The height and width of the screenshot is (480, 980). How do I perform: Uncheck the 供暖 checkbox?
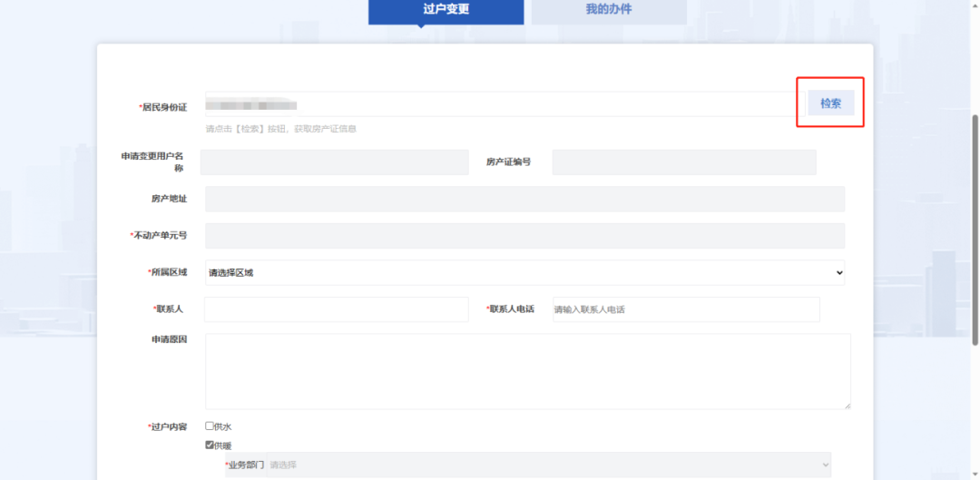pyautogui.click(x=210, y=445)
